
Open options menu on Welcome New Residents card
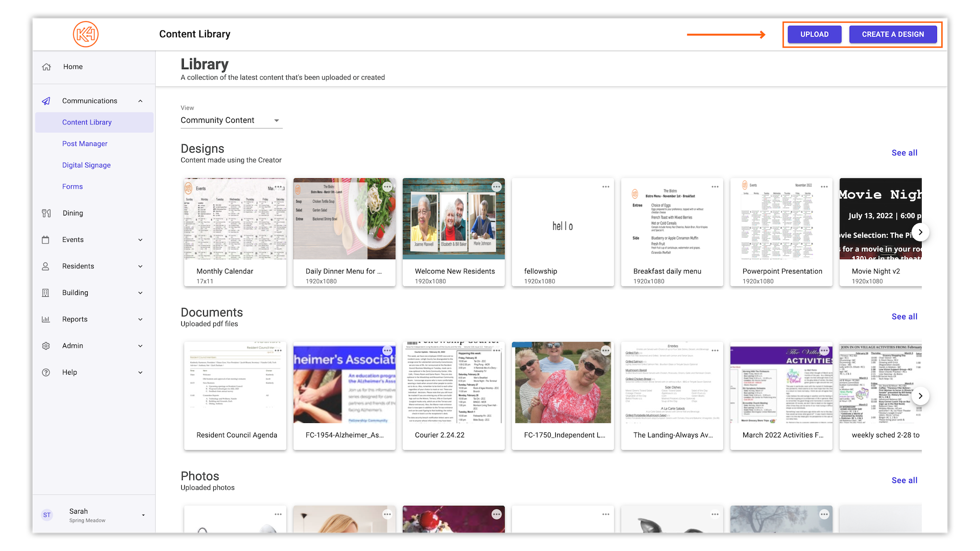(497, 187)
